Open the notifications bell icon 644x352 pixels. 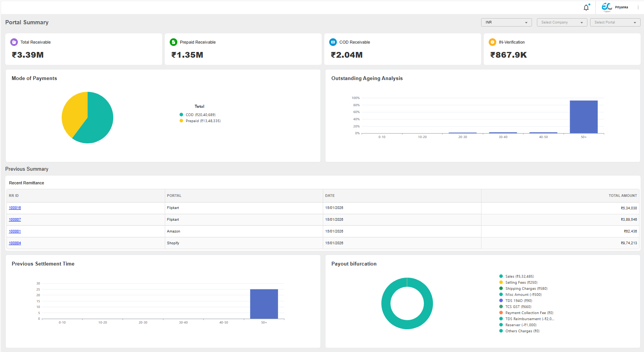[x=586, y=8]
